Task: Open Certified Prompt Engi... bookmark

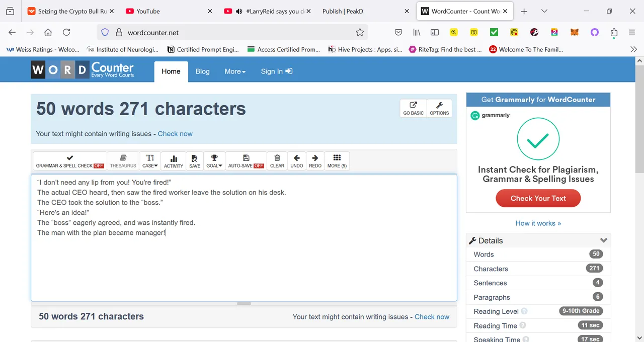Action: (203, 49)
